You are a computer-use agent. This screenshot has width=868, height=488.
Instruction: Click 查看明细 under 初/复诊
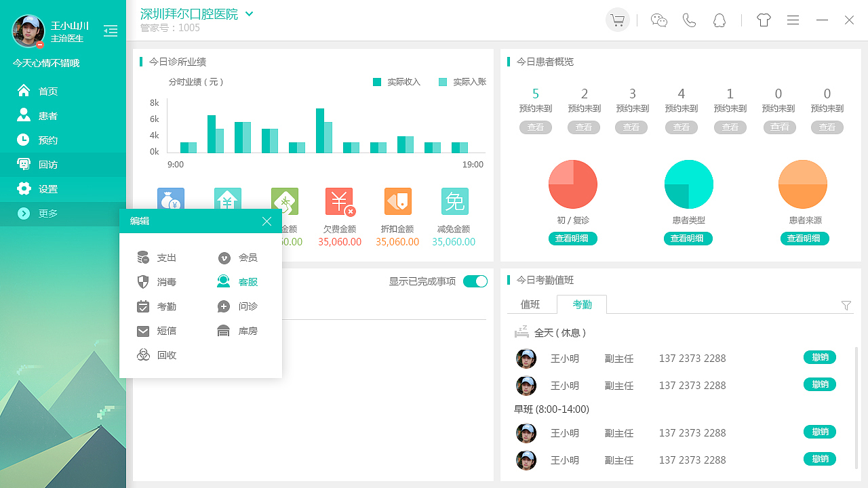click(573, 239)
